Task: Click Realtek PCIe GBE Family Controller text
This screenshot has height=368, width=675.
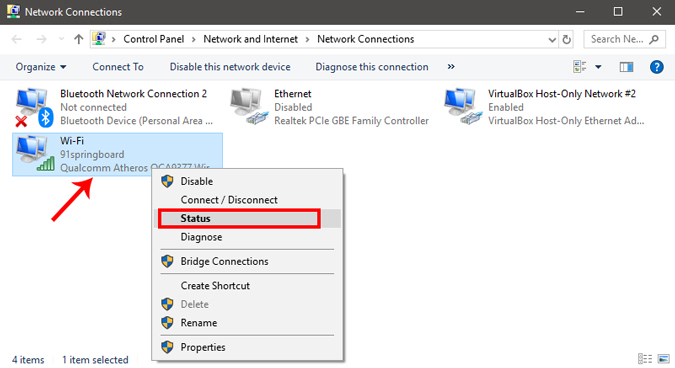Action: [x=351, y=121]
